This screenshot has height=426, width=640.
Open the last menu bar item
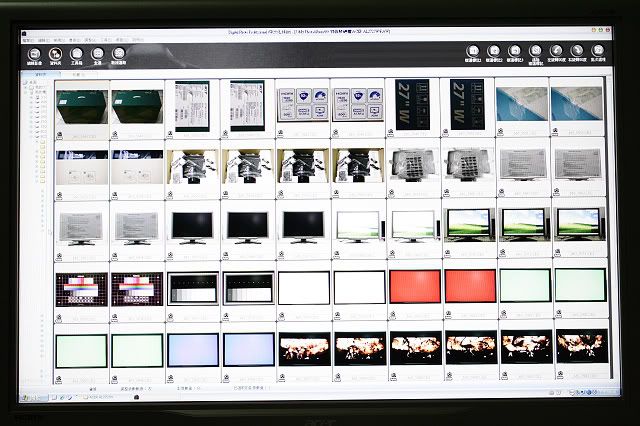tap(138, 40)
